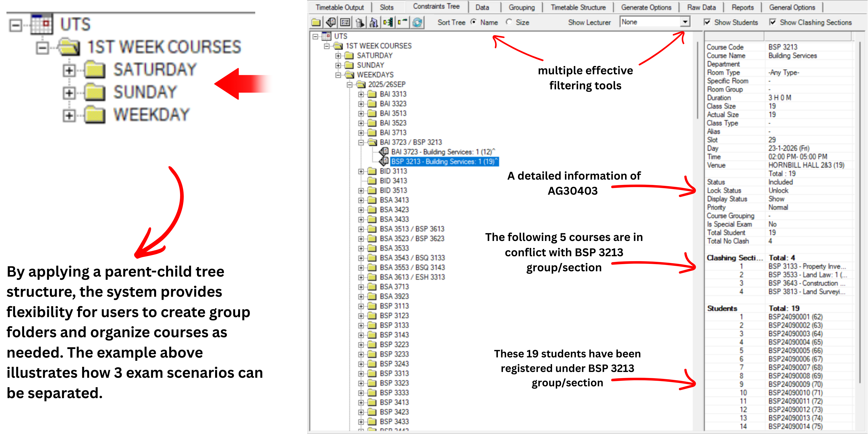
Task: Click the collapse-all tree toolbar icon
Action: point(403,23)
